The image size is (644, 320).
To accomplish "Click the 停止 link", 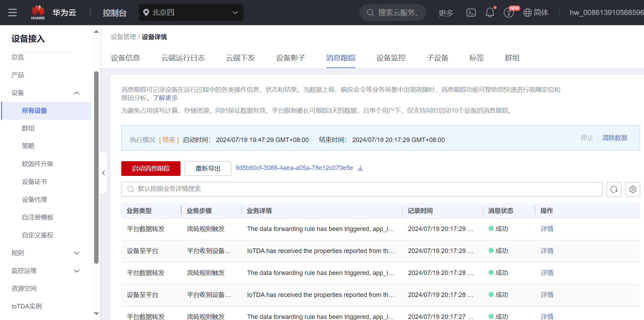I will pyautogui.click(x=587, y=138).
